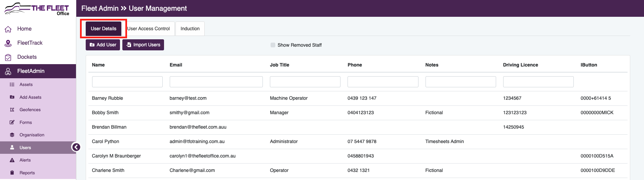Click the Timesheets Admin note
This screenshot has height=180, width=644.
coord(444,141)
